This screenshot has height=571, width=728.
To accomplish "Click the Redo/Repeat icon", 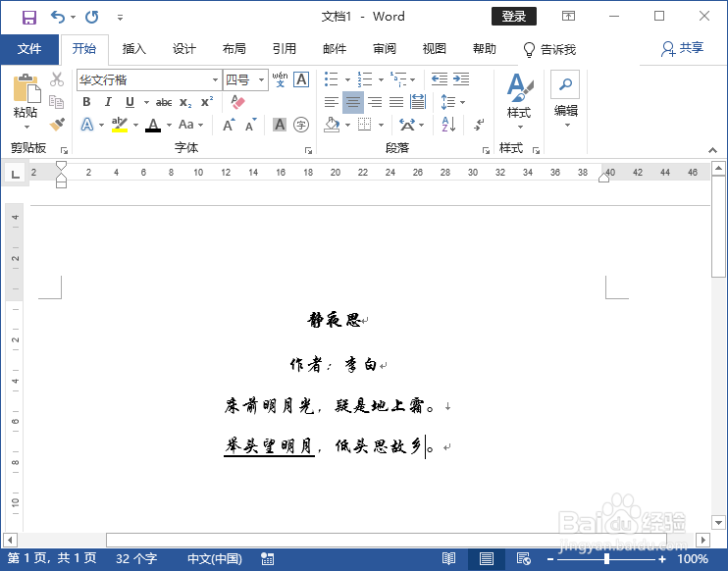I will point(92,18).
